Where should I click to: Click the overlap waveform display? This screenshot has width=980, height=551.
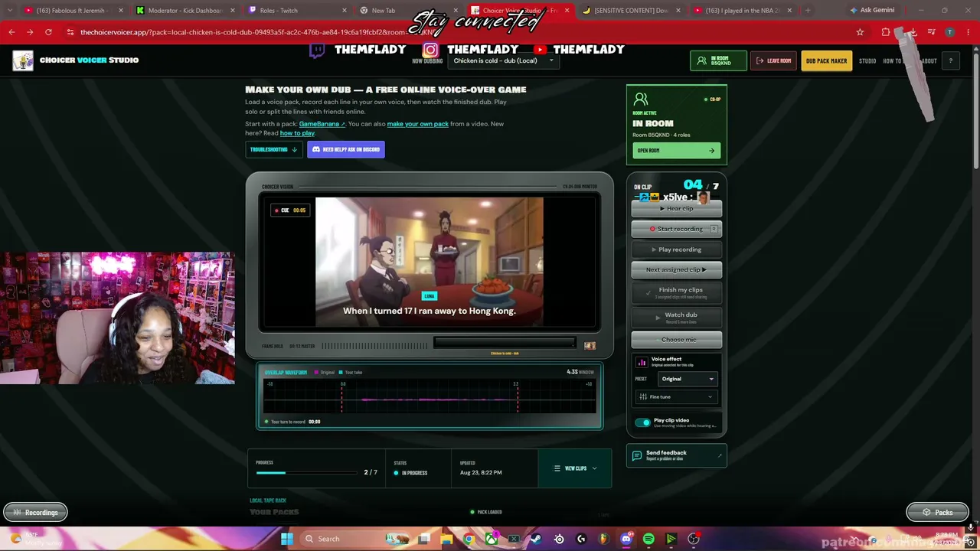click(x=430, y=397)
